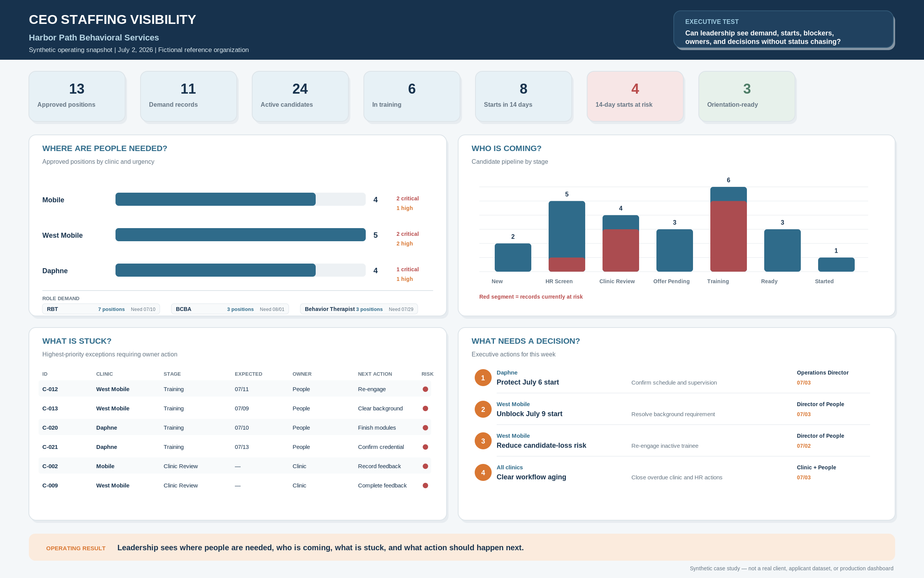Click the Executive Test callout box

click(x=783, y=29)
